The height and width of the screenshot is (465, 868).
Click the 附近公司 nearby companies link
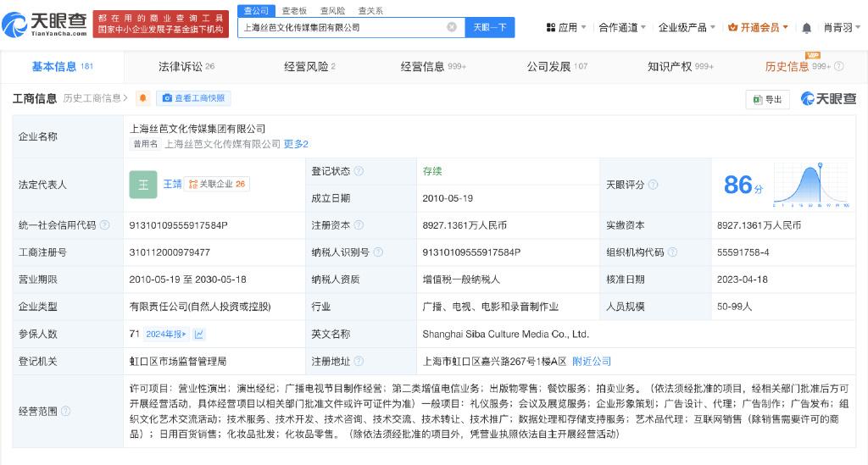pyautogui.click(x=591, y=361)
